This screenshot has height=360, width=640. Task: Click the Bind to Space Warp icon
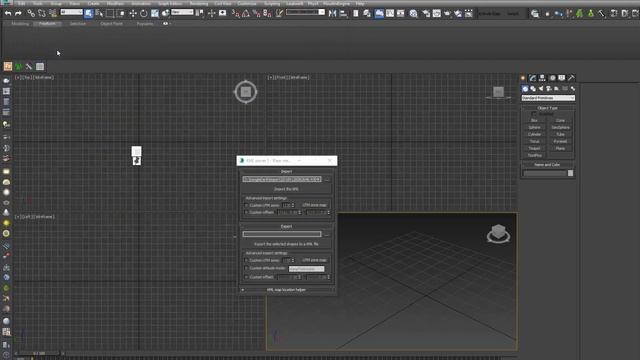point(53,13)
